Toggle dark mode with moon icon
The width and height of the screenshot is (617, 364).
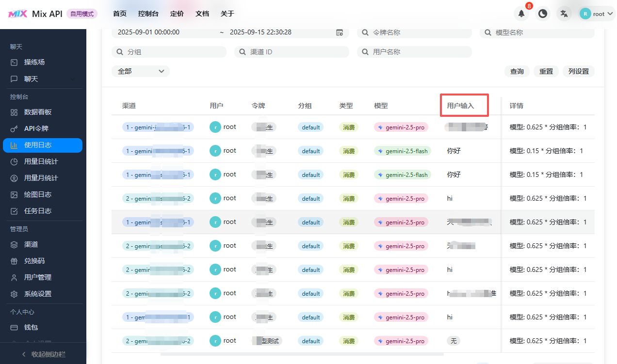point(543,14)
